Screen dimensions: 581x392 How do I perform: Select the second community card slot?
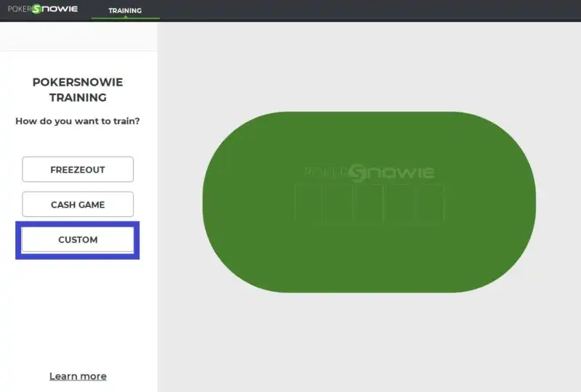[338, 203]
